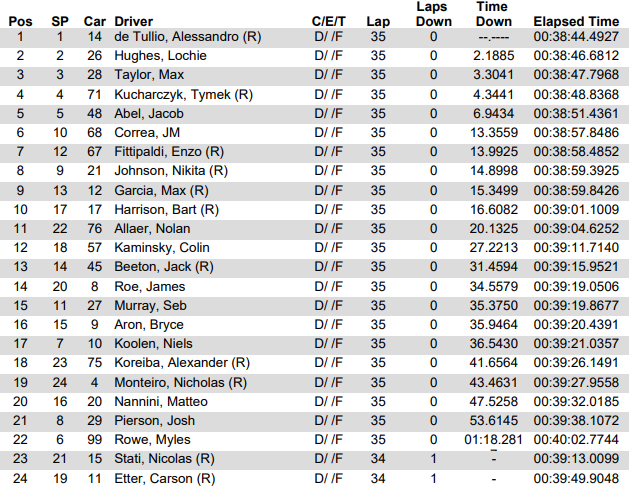
Task: Click the Driver column header
Action: [x=134, y=21]
